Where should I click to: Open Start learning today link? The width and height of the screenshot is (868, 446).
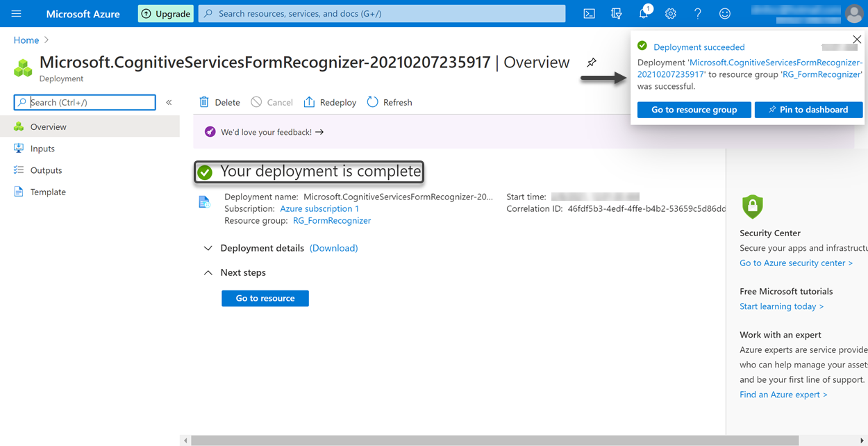[782, 306]
